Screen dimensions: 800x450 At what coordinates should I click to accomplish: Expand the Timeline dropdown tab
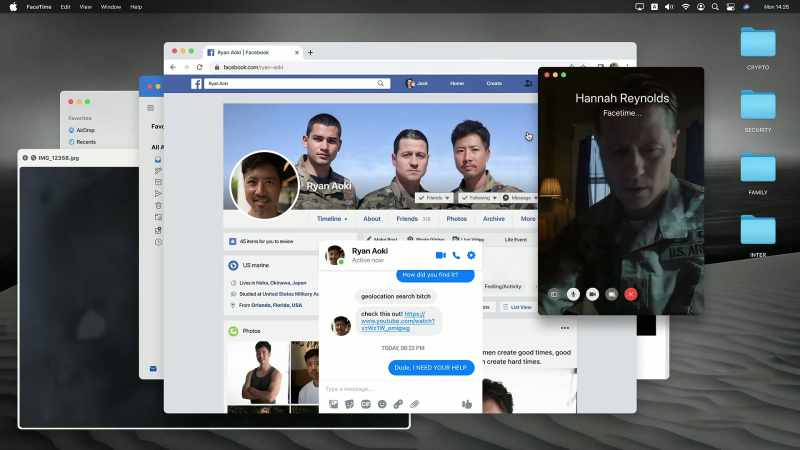click(332, 219)
